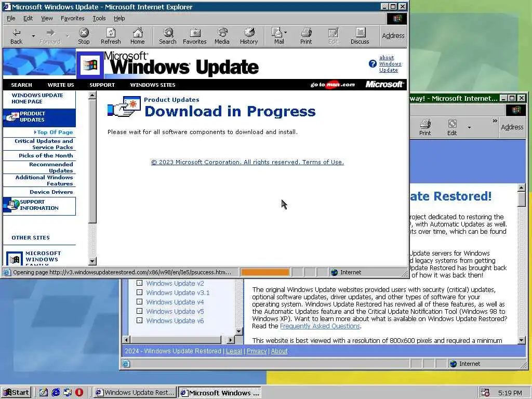This screenshot has height=399, width=532.
Task: Switch to Windows Update Rest... taskbar button
Action: coord(135,393)
